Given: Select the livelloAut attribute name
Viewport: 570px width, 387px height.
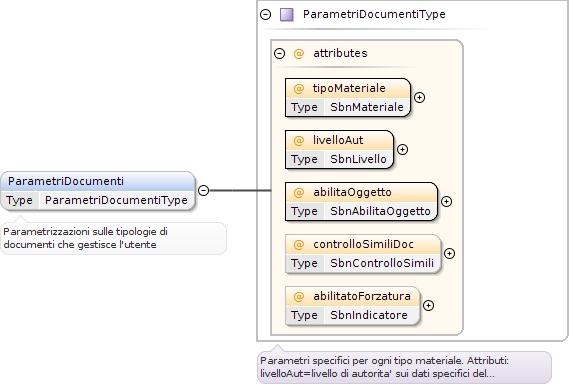Looking at the screenshot, I should (338, 140).
